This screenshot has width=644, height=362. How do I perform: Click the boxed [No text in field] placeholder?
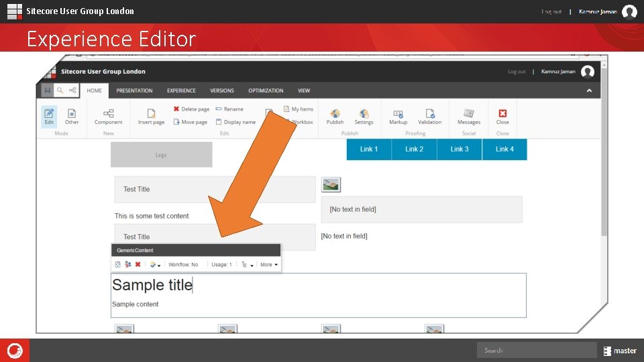coord(422,209)
